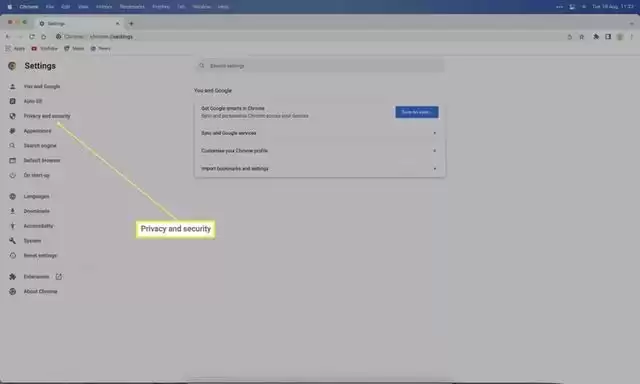This screenshot has height=384, width=640.
Task: Reload the page using the refresh icon
Action: 32,37
